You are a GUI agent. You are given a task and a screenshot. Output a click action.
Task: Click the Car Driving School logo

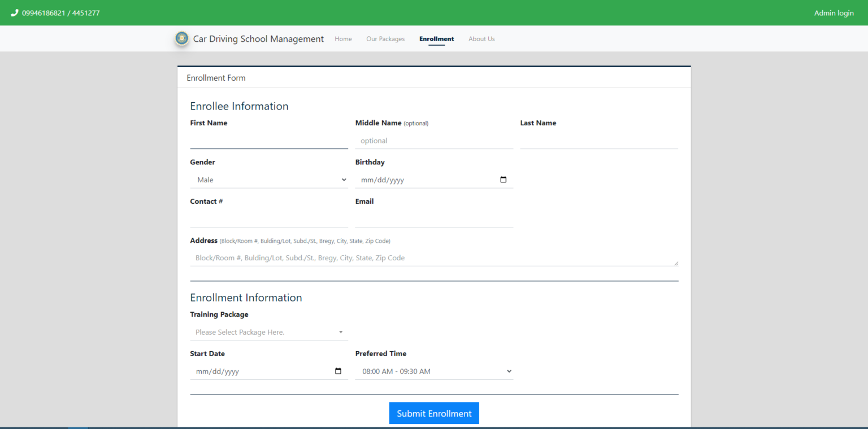pyautogui.click(x=181, y=38)
